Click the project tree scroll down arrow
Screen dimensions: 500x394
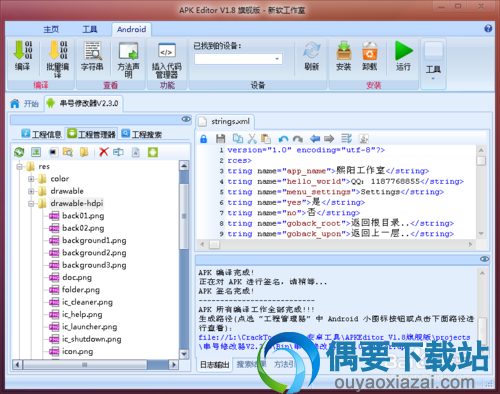coord(184,354)
